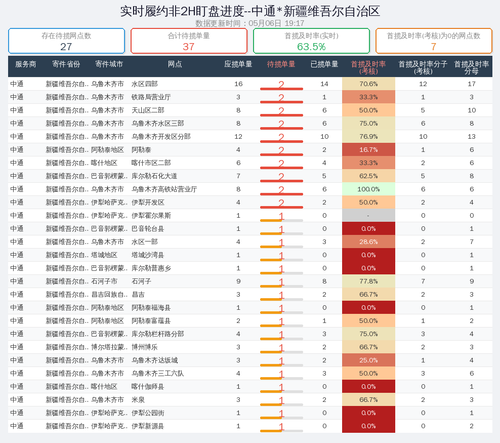
Task: Select the 喀什市区二部 station row
Action: (x=250, y=163)
